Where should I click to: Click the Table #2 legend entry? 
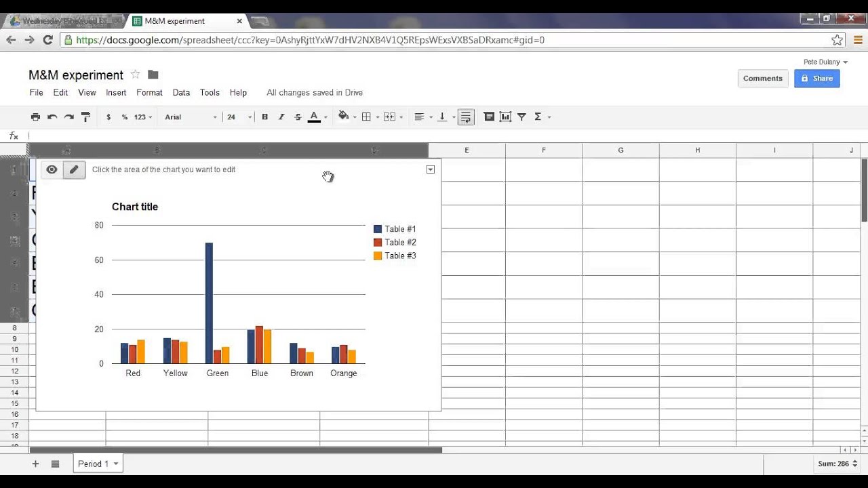click(395, 242)
